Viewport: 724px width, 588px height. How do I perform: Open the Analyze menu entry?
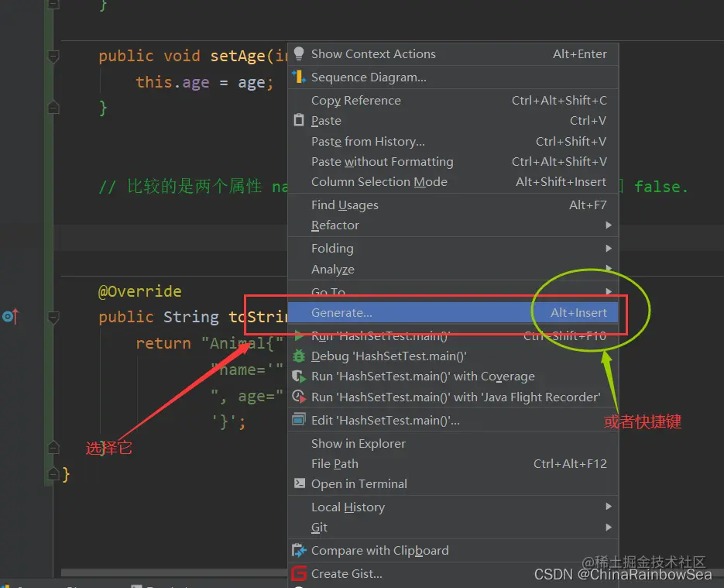[x=453, y=269]
